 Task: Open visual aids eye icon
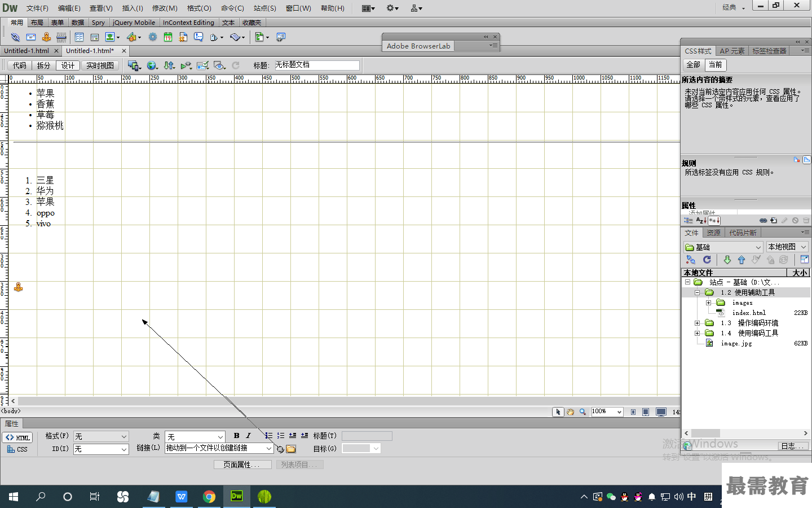tap(219, 65)
